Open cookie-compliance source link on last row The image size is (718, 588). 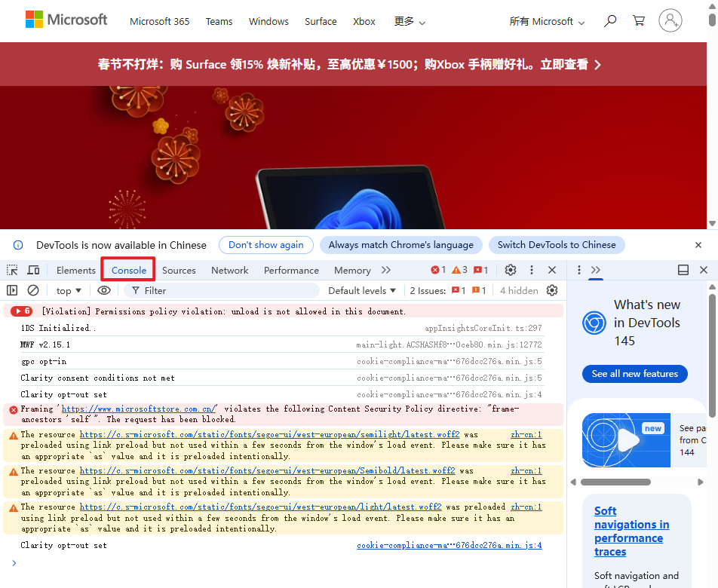pos(450,545)
